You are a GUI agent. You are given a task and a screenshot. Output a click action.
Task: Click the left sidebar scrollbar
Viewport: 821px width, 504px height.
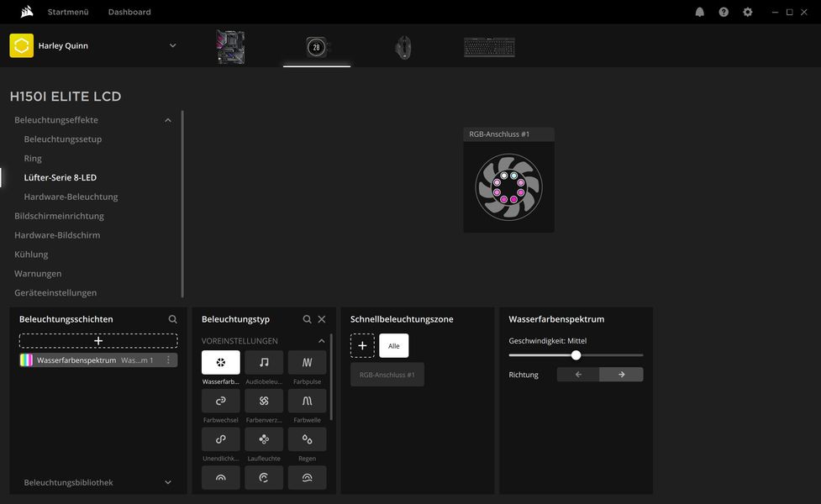(182, 204)
